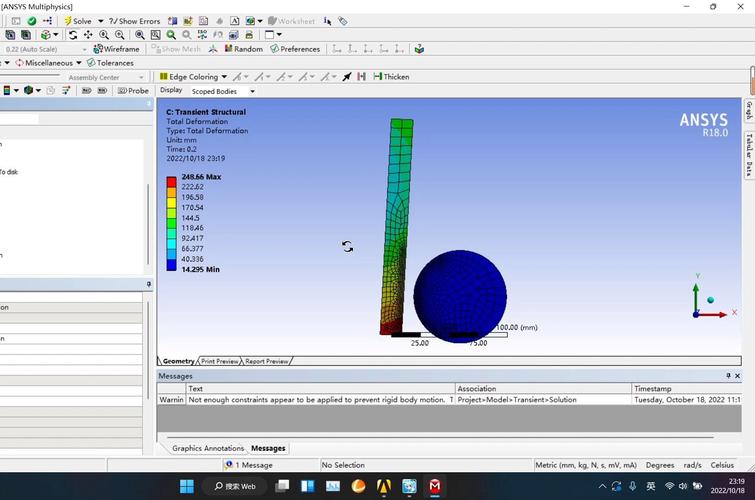755x500 pixels.
Task: Switch to the Print Preview tab
Action: [220, 361]
